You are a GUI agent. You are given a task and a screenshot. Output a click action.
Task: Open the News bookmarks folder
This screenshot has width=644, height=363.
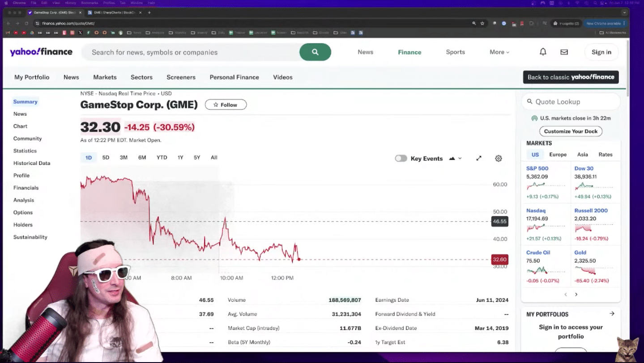(x=134, y=33)
